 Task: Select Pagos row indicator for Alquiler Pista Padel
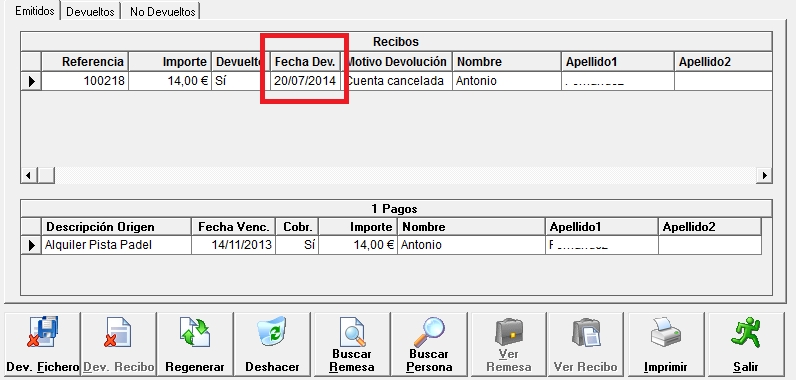tap(31, 245)
